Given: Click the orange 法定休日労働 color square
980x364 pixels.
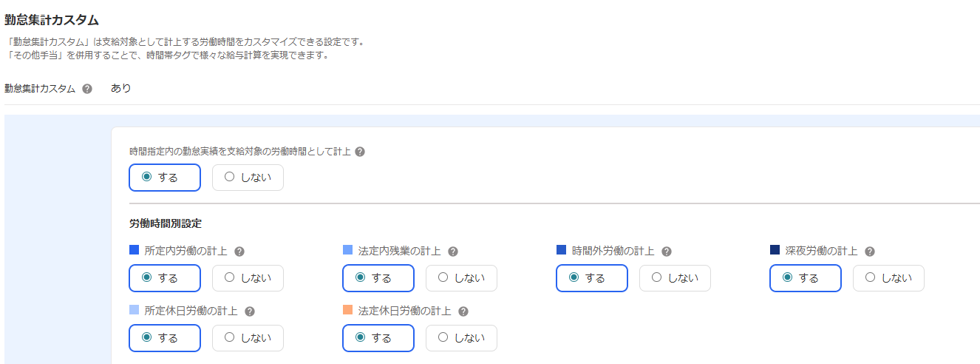Looking at the screenshot, I should pyautogui.click(x=348, y=310).
